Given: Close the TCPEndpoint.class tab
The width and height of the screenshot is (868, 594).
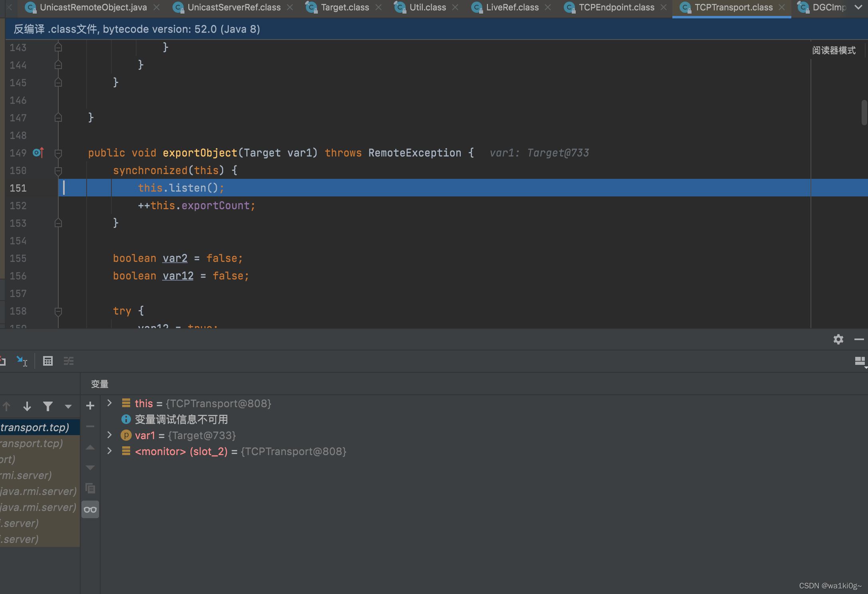Looking at the screenshot, I should 664,8.
